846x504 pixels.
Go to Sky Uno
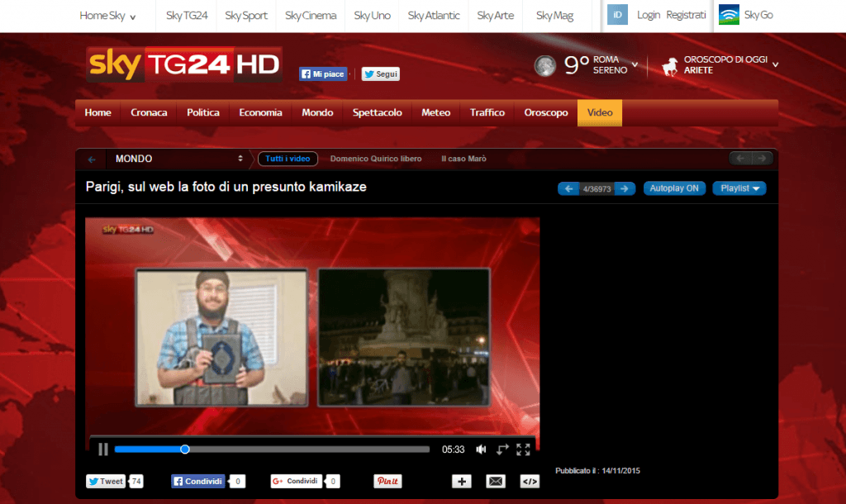point(373,16)
